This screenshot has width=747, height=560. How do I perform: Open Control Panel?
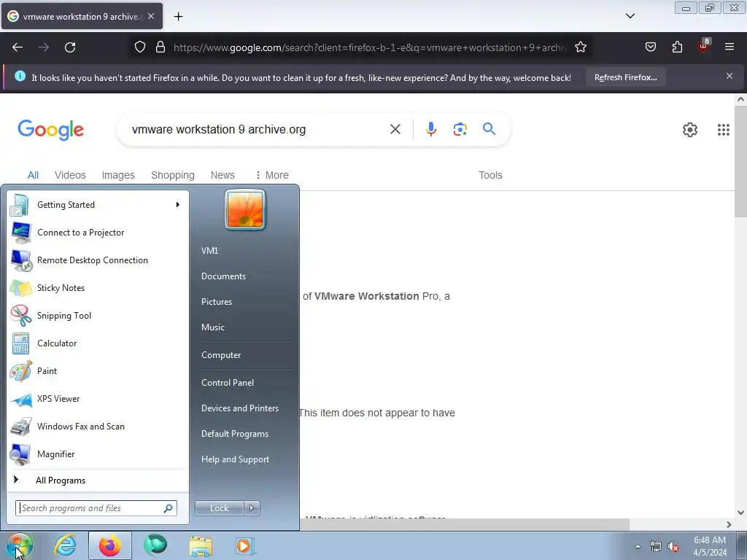[x=228, y=383]
